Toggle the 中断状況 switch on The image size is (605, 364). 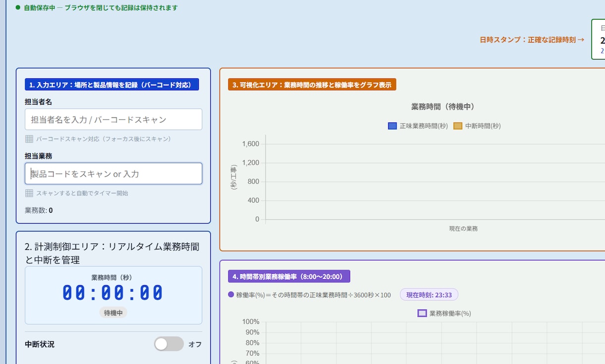click(169, 344)
